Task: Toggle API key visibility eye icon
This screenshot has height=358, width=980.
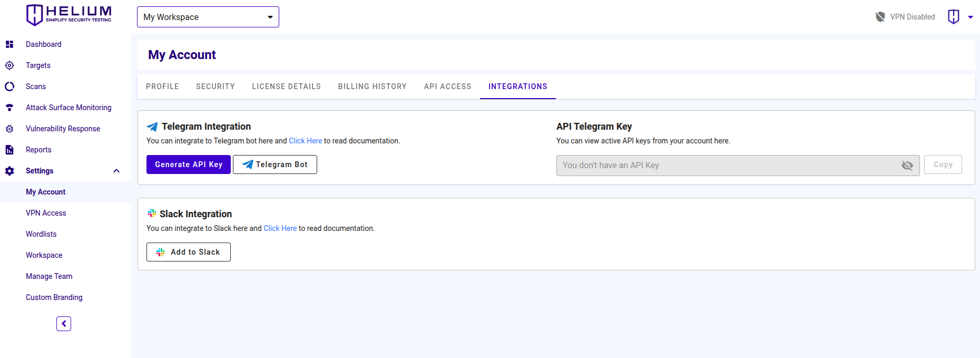Action: click(907, 166)
